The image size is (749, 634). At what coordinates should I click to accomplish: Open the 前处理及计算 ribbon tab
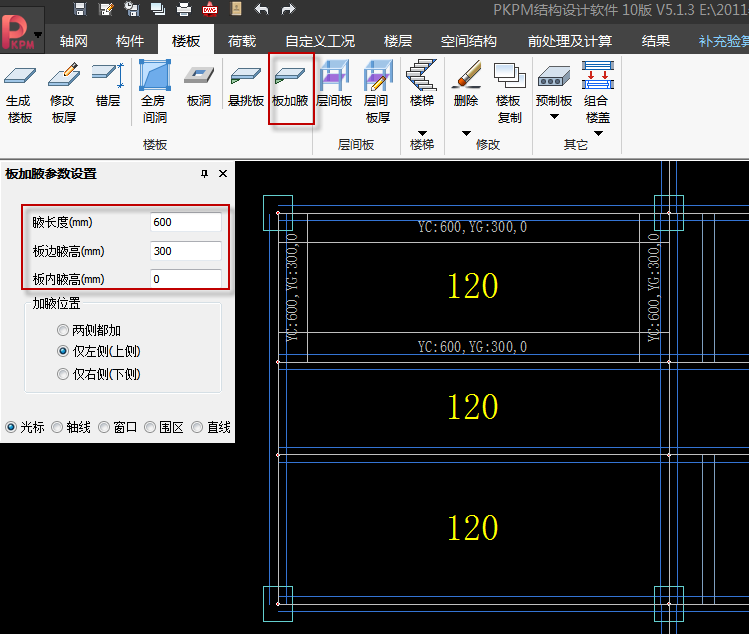point(570,41)
